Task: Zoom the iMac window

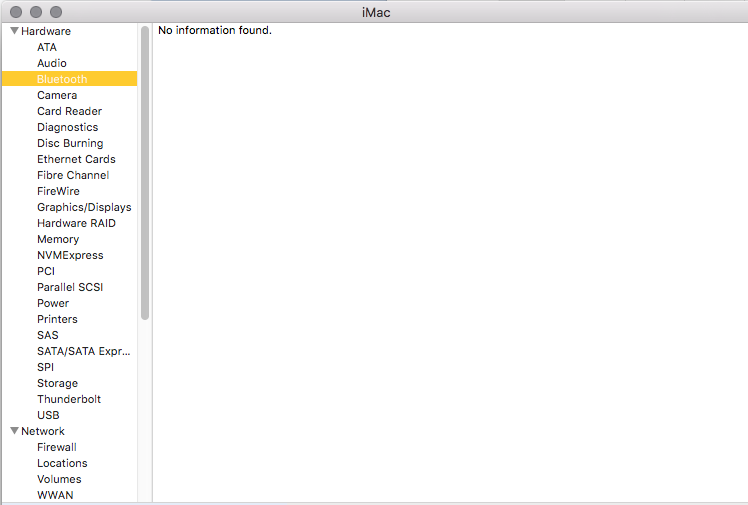Action: (x=56, y=12)
